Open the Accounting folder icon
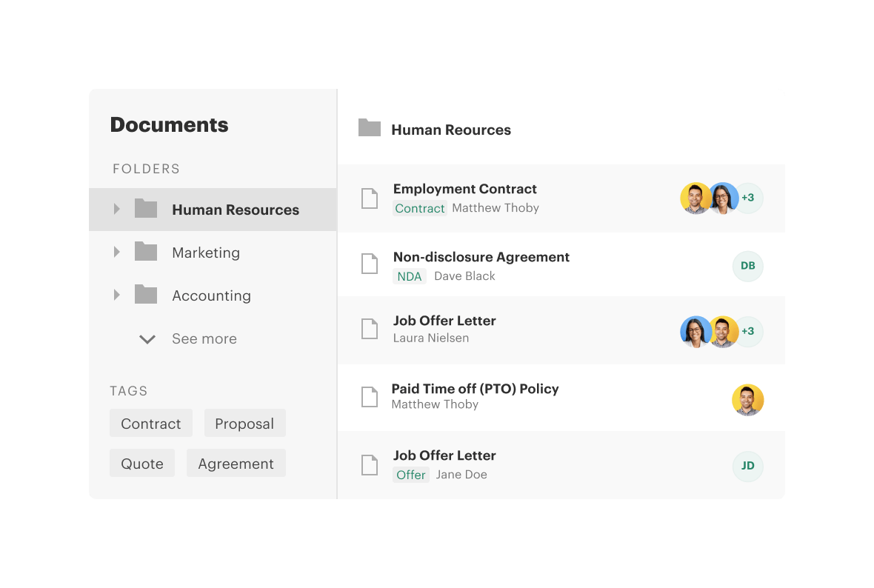Screen dimensions: 874x588 click(146, 295)
